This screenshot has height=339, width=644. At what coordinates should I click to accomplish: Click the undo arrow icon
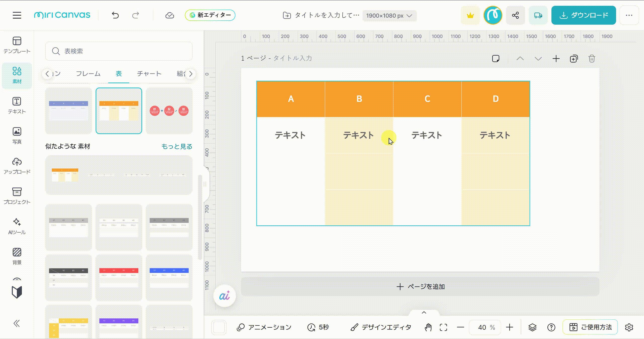115,15
